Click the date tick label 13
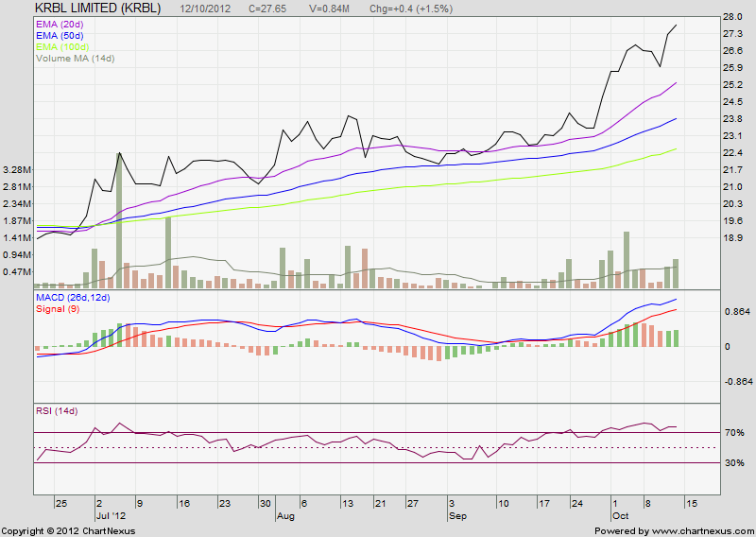The height and width of the screenshot is (537, 756). (347, 504)
